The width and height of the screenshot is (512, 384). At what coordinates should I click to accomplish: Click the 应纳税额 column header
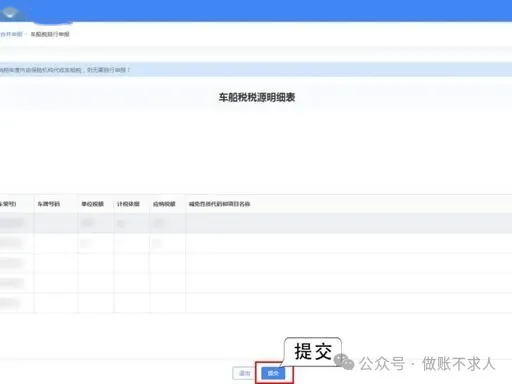click(164, 204)
